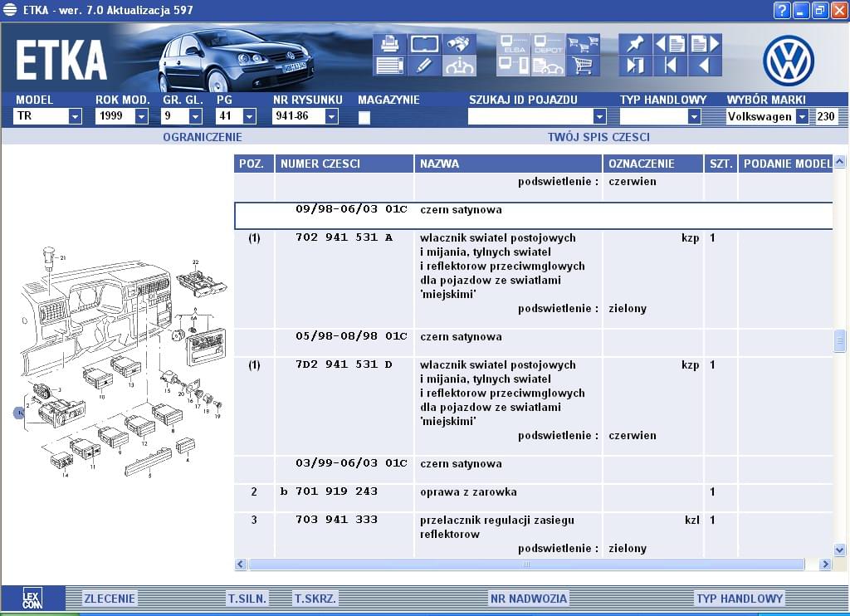Click the rectangular frame icon beside printer

(424, 44)
